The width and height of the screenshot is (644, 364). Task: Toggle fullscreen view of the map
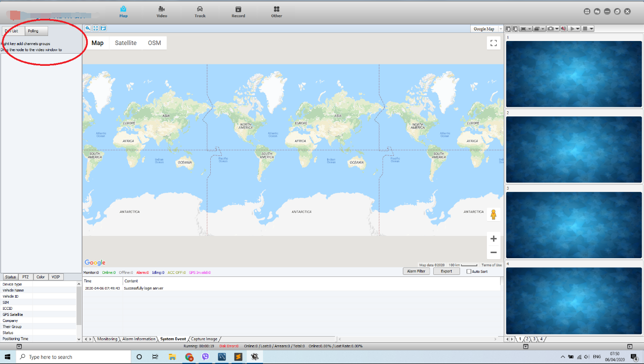click(x=494, y=43)
